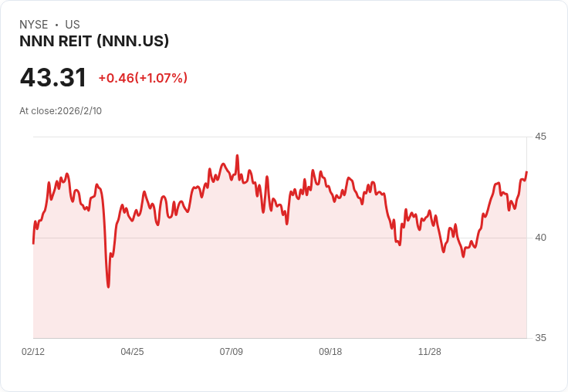
Task: Click the price line's low point after 11/28
Action: click(463, 256)
